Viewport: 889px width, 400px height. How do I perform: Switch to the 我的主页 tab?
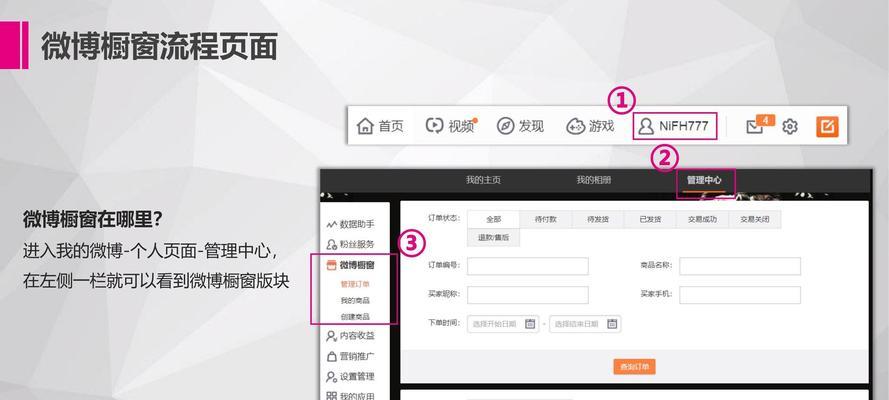483,180
